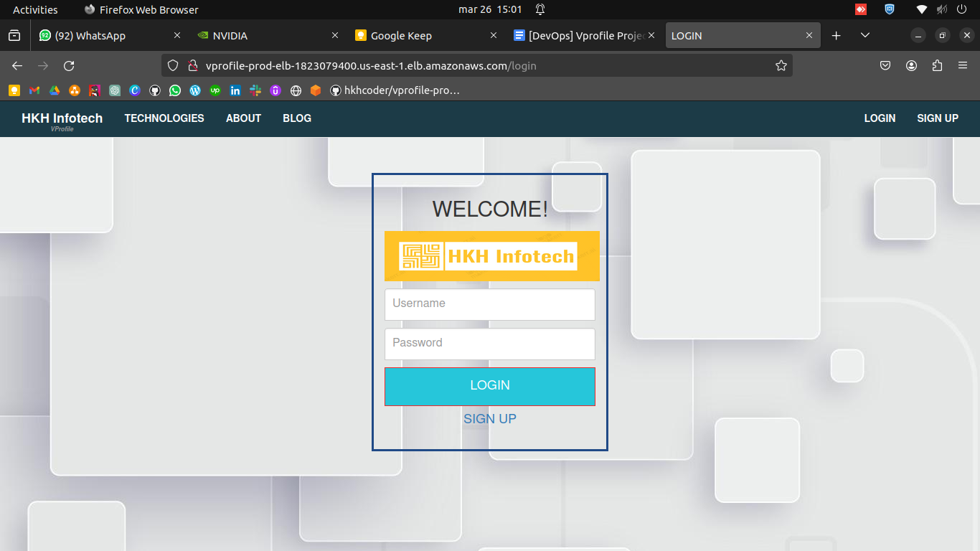Open the Gmail bookmark icon
Image resolution: width=980 pixels, height=551 pixels.
34,90
